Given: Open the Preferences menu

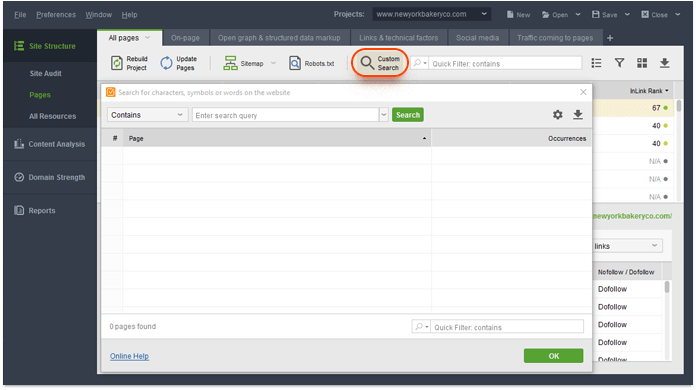Looking at the screenshot, I should (x=56, y=15).
